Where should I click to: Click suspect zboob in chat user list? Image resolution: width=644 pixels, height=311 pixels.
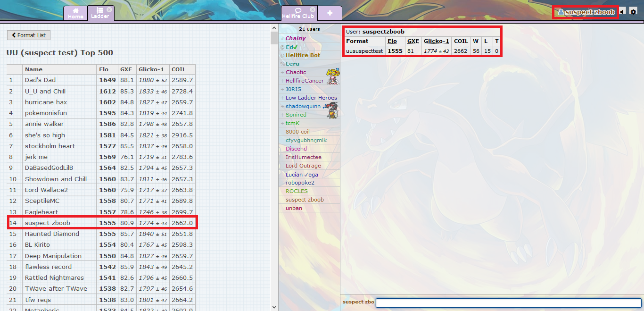point(305,200)
